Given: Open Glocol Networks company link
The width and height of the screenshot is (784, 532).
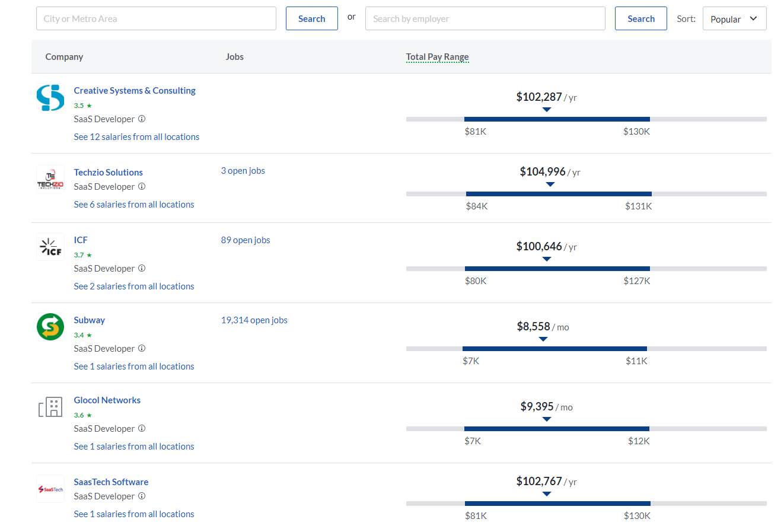Looking at the screenshot, I should pos(107,400).
